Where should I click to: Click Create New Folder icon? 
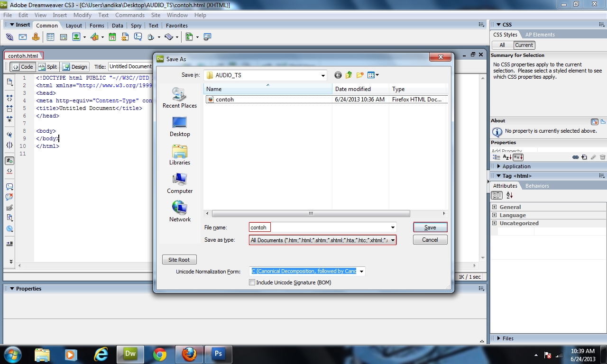[360, 75]
